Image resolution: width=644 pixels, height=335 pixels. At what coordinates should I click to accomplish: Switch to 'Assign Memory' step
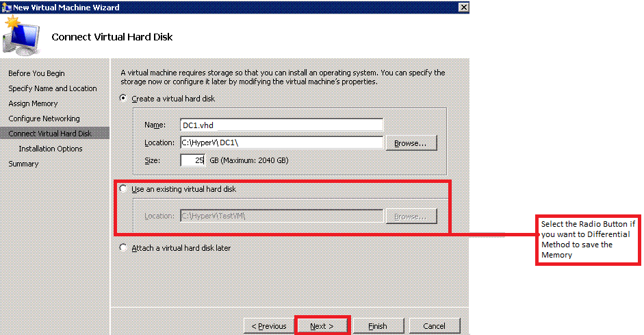(x=33, y=103)
